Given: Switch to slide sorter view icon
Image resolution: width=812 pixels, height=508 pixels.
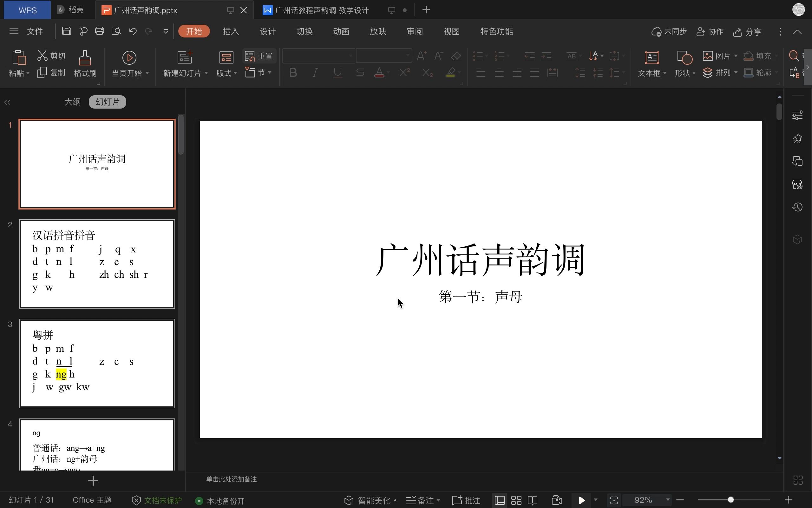Looking at the screenshot, I should point(516,500).
